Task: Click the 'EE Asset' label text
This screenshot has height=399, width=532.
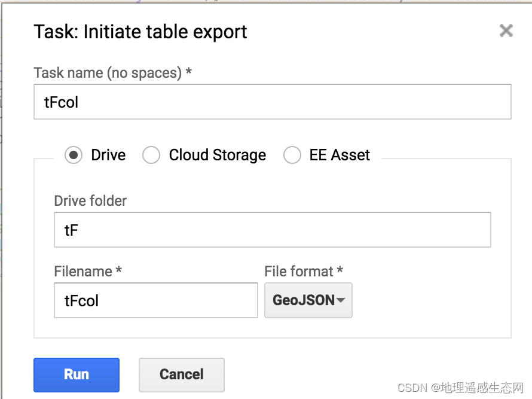Action: [x=340, y=155]
